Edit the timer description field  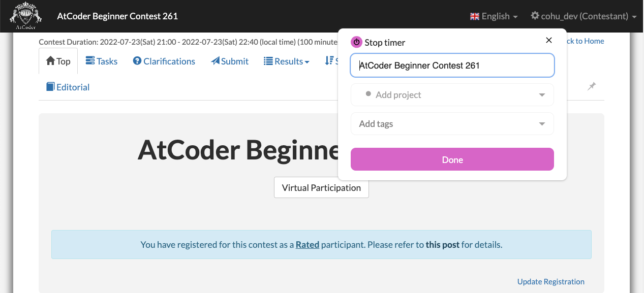[x=452, y=66]
